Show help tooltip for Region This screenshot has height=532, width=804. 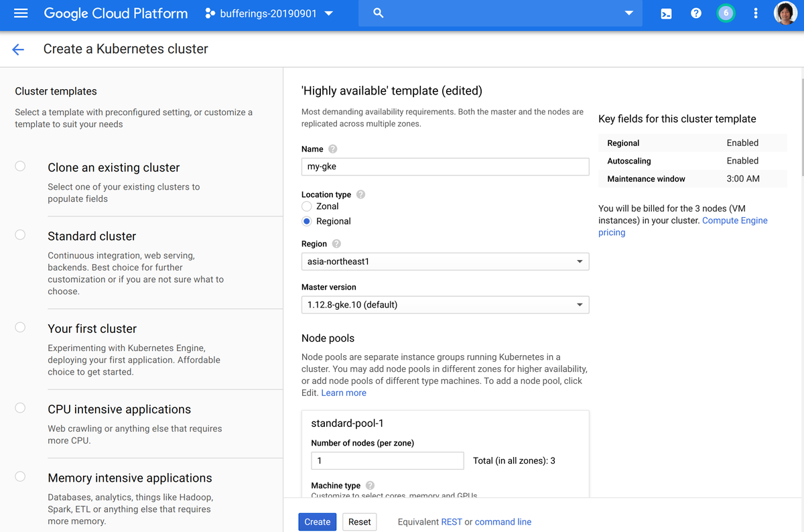coord(336,244)
